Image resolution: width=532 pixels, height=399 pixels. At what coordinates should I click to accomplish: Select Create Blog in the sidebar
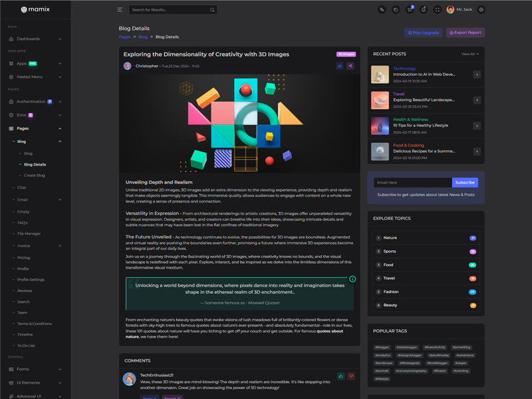pyautogui.click(x=35, y=176)
